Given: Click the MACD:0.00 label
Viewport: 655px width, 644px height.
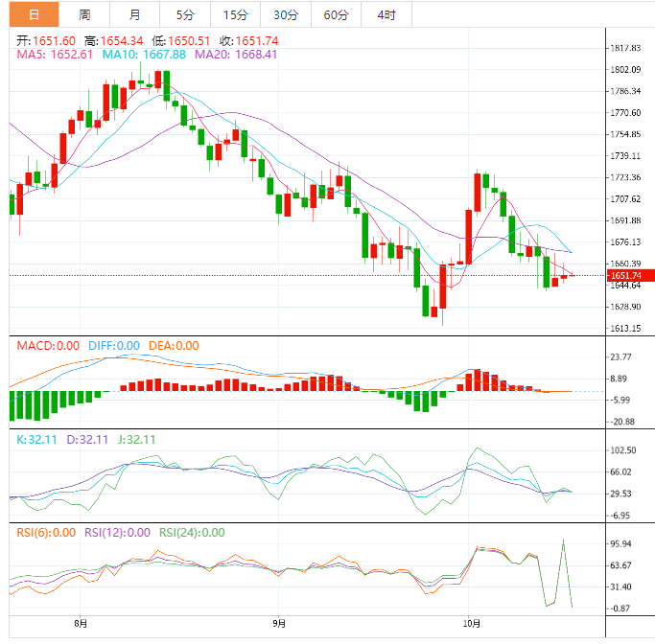Looking at the screenshot, I should pos(48,346).
